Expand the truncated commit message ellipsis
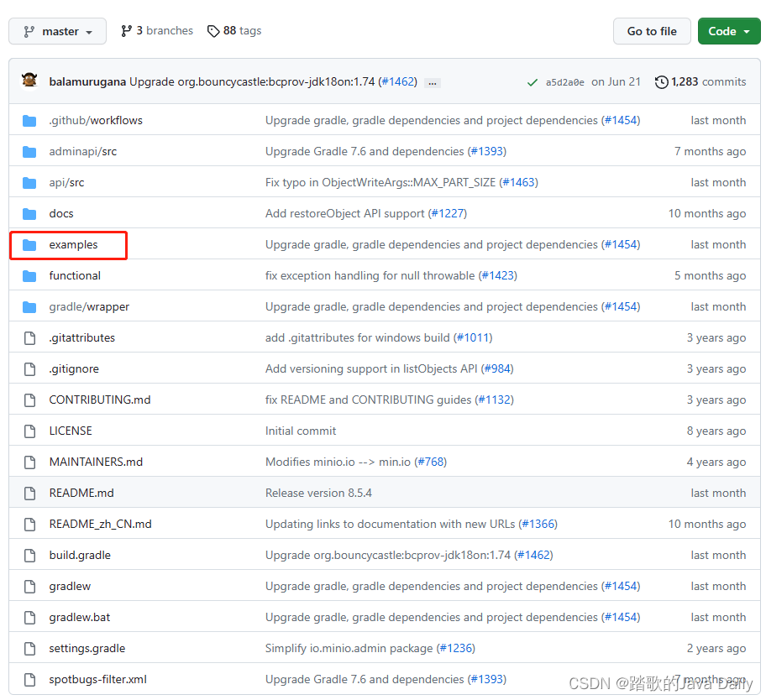This screenshot has height=700, width=766. pos(432,82)
